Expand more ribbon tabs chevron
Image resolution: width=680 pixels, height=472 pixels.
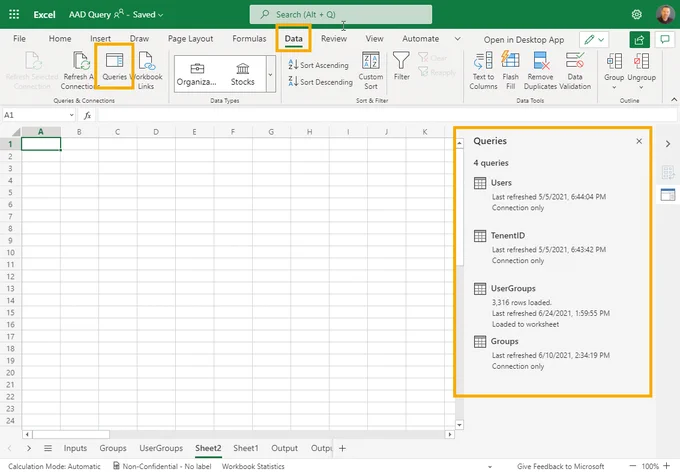[x=458, y=39]
